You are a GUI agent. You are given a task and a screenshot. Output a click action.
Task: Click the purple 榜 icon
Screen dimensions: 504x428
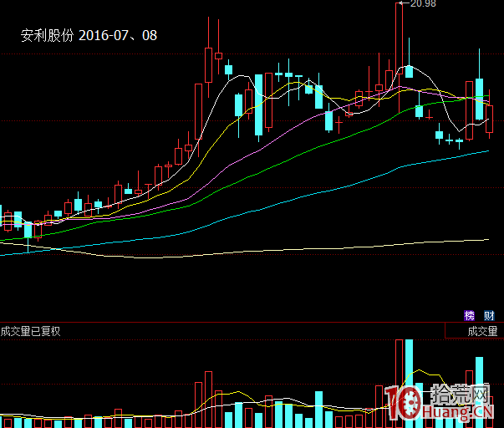click(x=469, y=316)
